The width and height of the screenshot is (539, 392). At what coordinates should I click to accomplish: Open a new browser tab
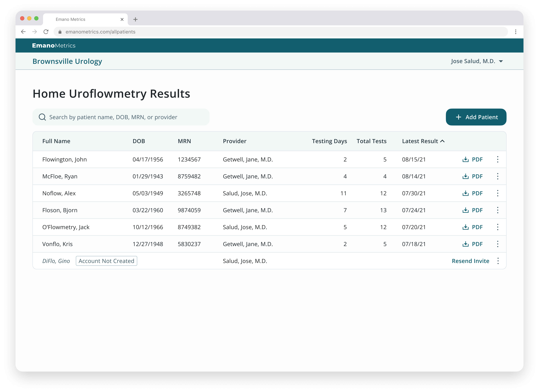(x=135, y=19)
